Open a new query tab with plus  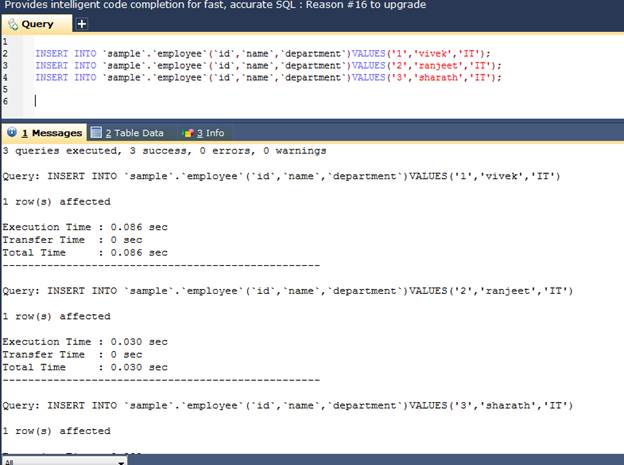[82, 24]
